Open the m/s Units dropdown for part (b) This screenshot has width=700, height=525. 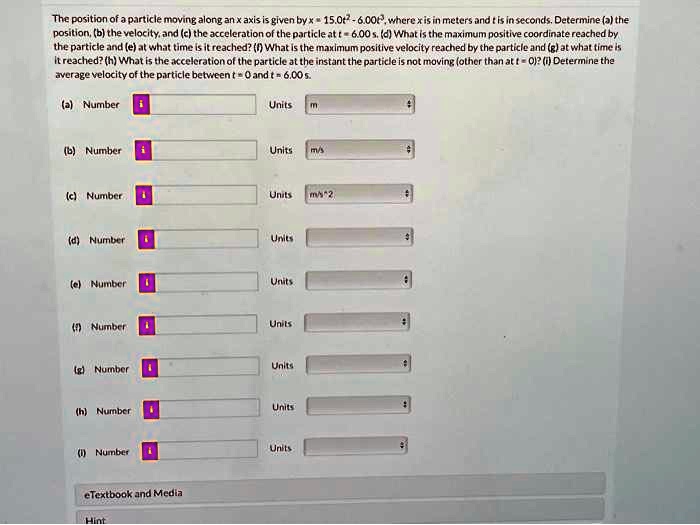(x=360, y=150)
